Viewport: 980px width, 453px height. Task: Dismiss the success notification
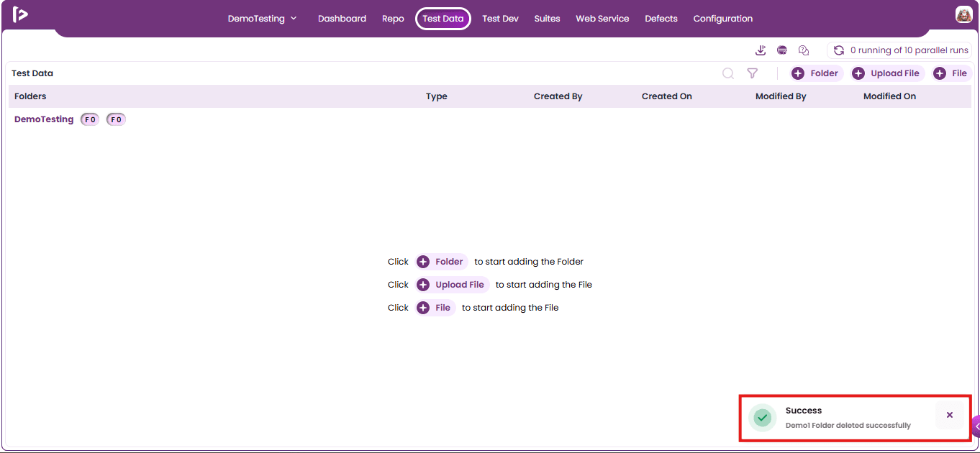[950, 415]
